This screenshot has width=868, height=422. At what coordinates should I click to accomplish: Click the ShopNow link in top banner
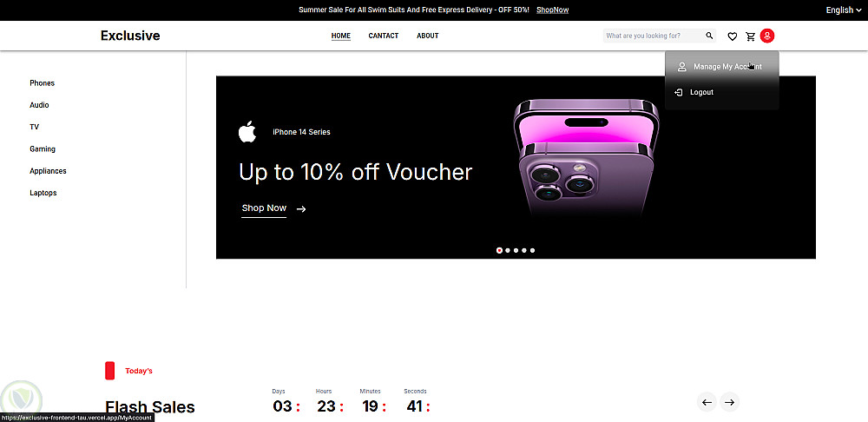pyautogui.click(x=552, y=10)
